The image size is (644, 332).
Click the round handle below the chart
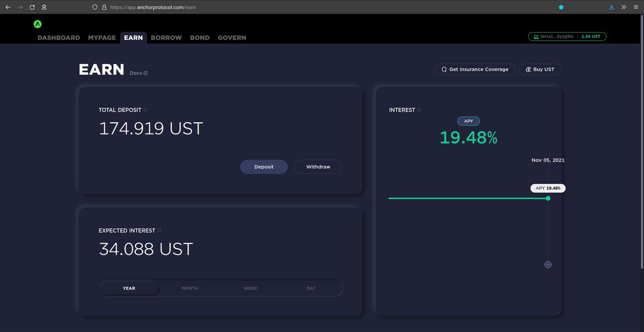coord(548,264)
